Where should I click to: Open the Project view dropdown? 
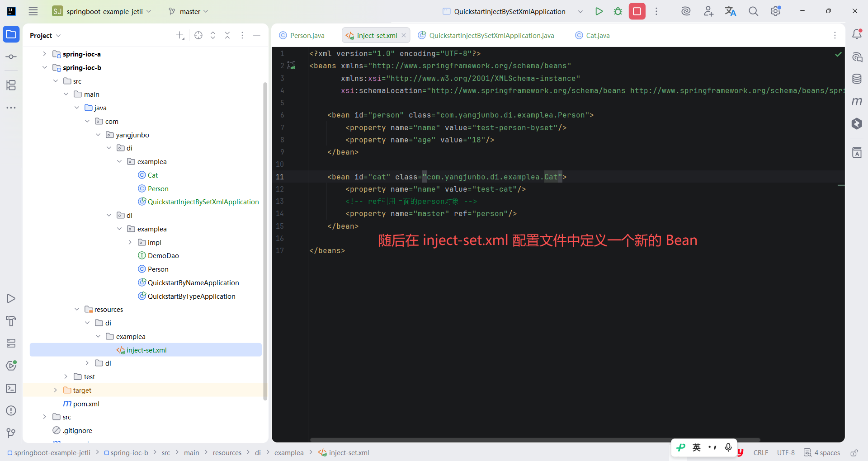click(45, 36)
